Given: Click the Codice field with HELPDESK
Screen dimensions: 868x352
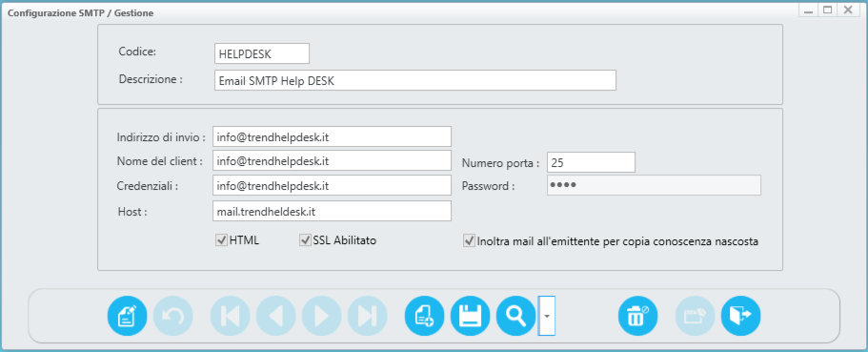Looking at the screenshot, I should click(262, 53).
